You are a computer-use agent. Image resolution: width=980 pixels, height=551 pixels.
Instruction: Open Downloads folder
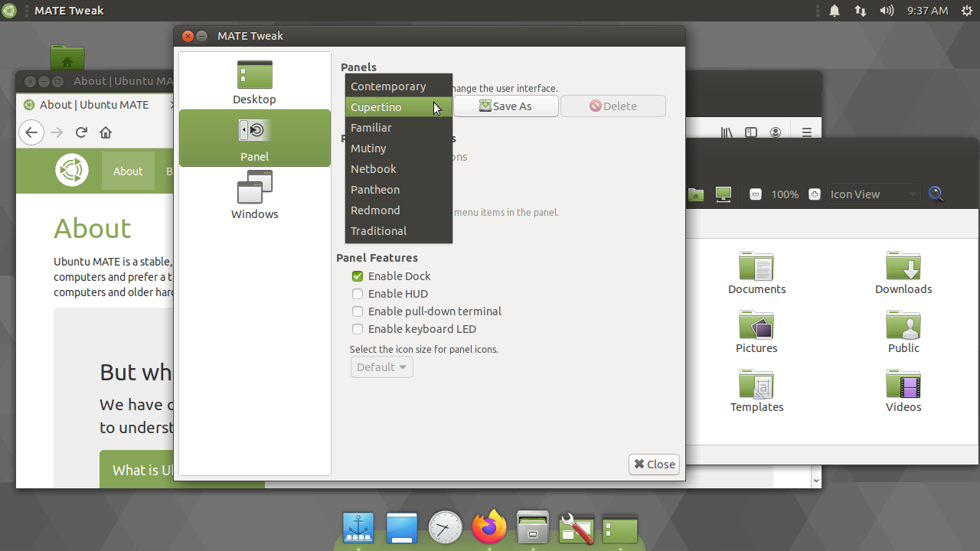coord(903,273)
